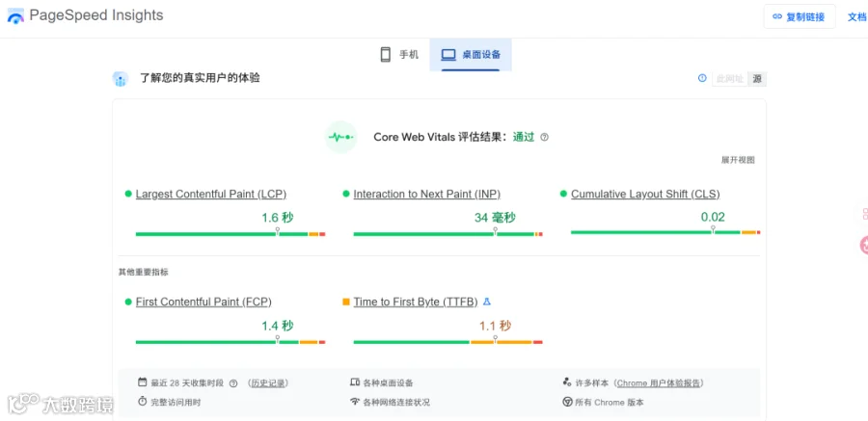Click the CLS value 0.02
This screenshot has width=868, height=421.
click(x=713, y=217)
